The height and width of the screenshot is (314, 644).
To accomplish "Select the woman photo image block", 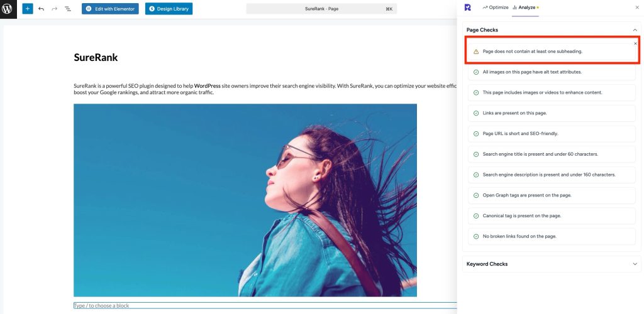I will coord(245,200).
